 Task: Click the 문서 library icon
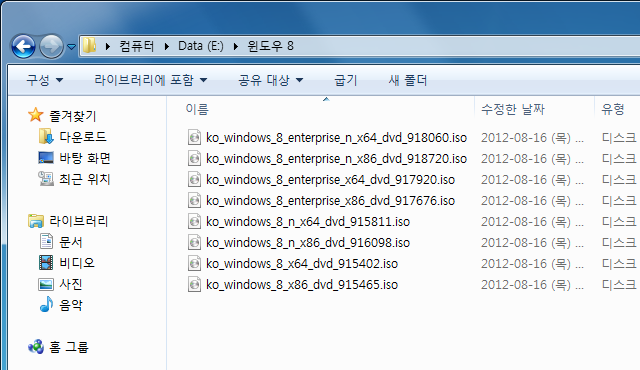click(46, 241)
